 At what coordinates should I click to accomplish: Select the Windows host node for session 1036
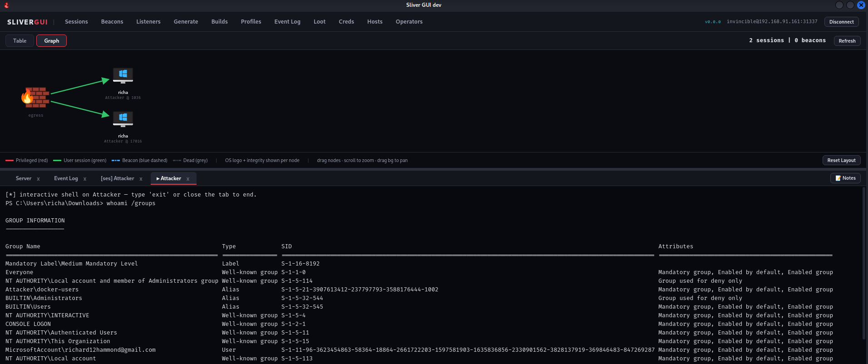click(x=123, y=75)
